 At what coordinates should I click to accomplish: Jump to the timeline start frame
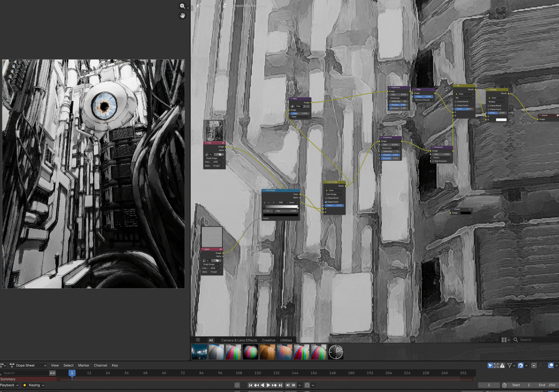pyautogui.click(x=250, y=385)
